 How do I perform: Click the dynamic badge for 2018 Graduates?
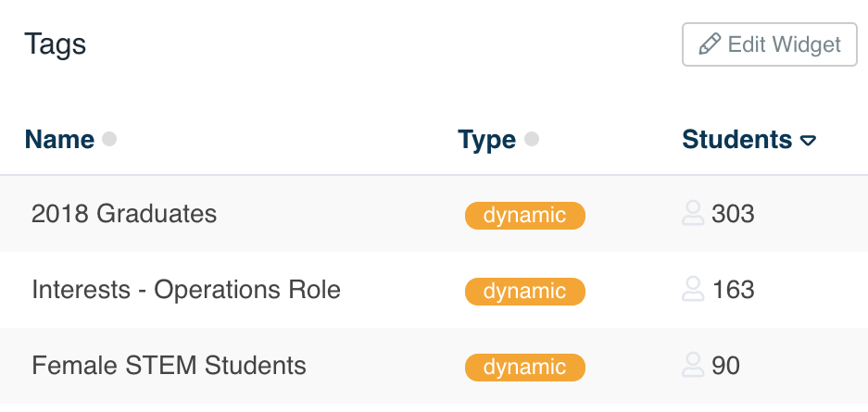tap(525, 215)
